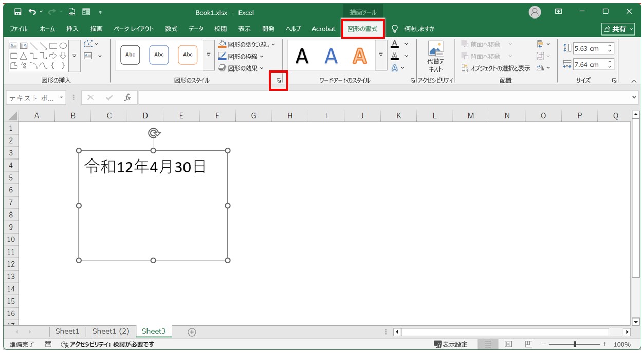Select row 8 header

coord(11,215)
